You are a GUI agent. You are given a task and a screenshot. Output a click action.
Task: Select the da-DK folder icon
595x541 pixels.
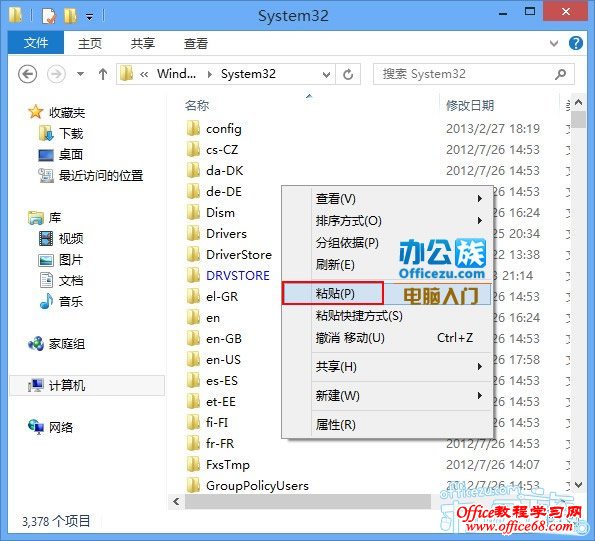coord(193,171)
